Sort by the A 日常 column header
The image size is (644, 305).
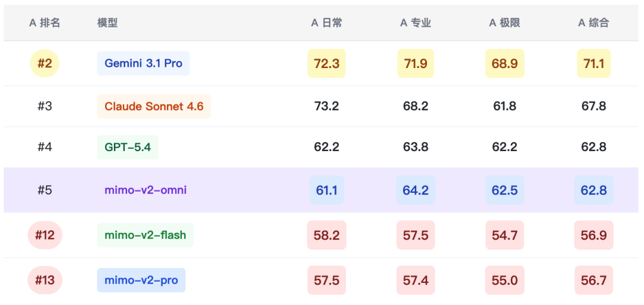point(326,23)
